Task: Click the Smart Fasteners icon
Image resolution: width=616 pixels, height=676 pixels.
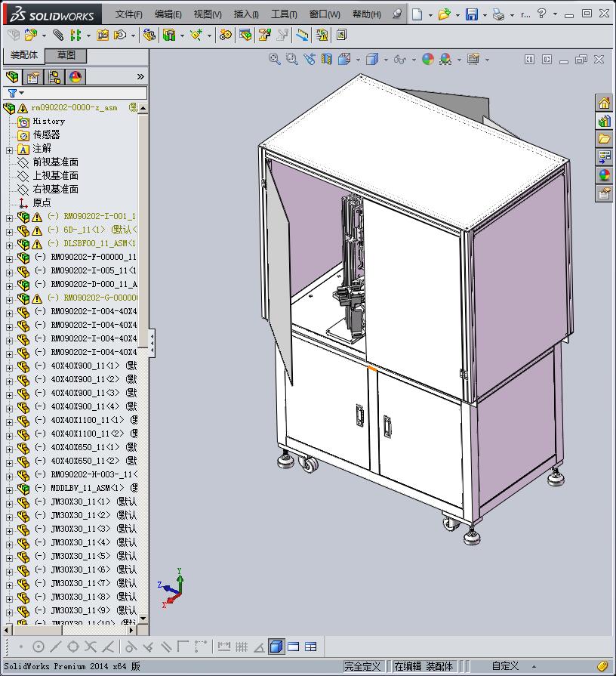Action: tap(103, 35)
